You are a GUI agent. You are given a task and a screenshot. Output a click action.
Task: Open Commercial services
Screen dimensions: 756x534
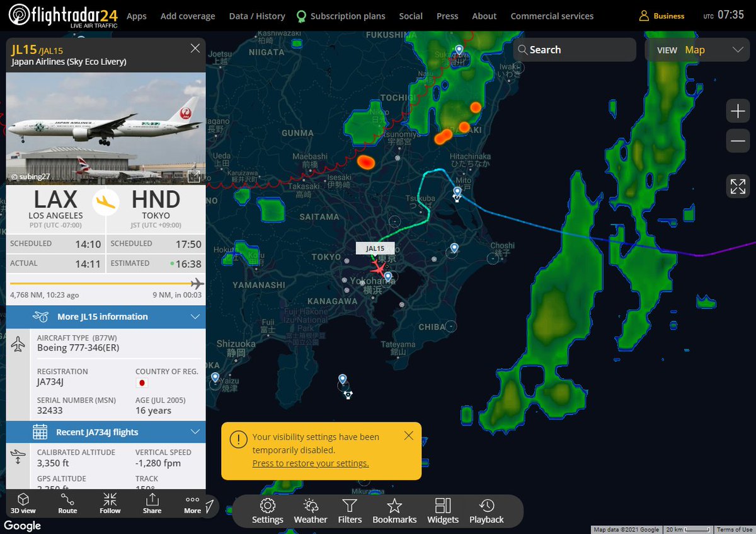(x=552, y=16)
